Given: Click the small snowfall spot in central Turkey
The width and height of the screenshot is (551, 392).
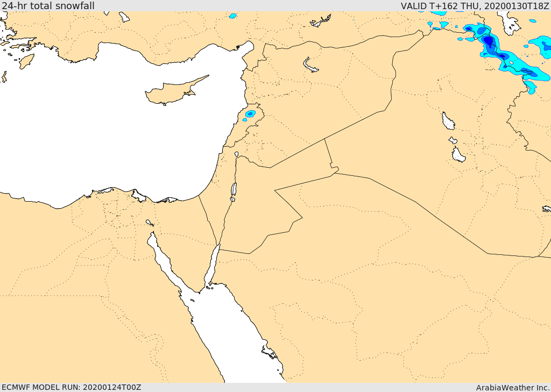Looking at the screenshot, I should click(232, 16).
